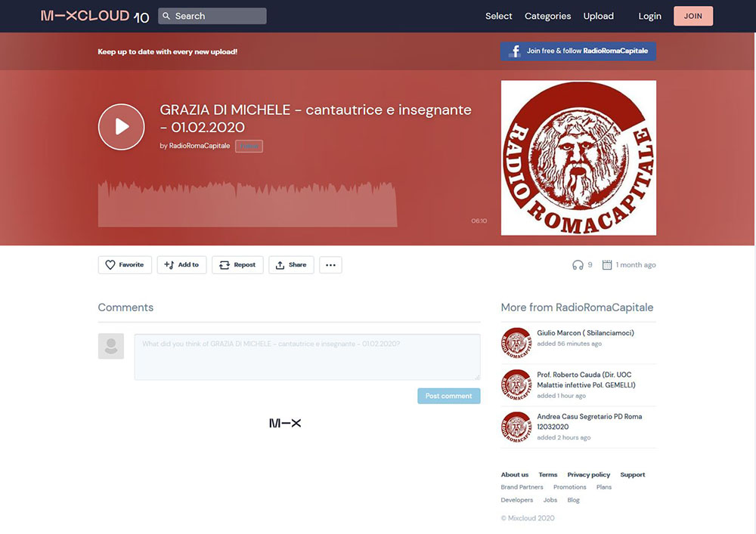Click the thumbnail beside Giulio Marcon
Screen dimensions: 756x534
pyautogui.click(x=516, y=343)
